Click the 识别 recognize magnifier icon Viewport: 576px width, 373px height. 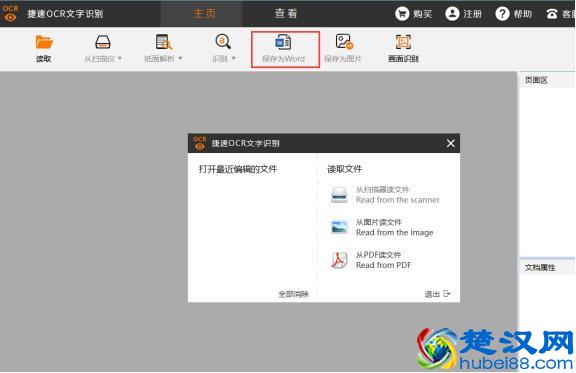tap(223, 42)
